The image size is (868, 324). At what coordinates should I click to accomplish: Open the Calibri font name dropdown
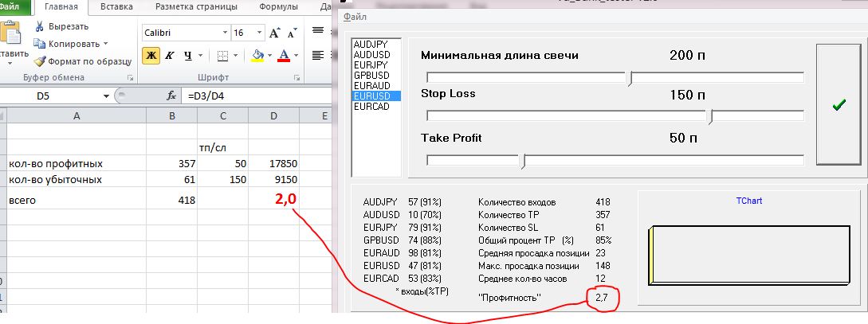(x=225, y=33)
